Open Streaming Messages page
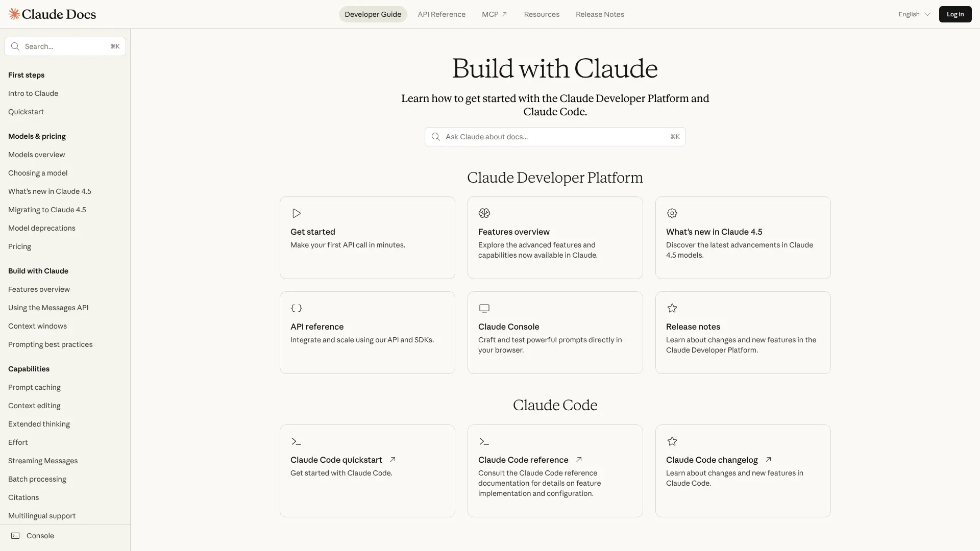The height and width of the screenshot is (551, 980). coord(43,461)
